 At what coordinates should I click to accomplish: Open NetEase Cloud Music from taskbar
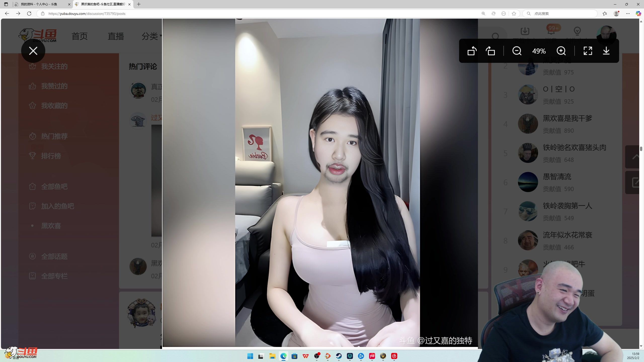pyautogui.click(x=394, y=356)
